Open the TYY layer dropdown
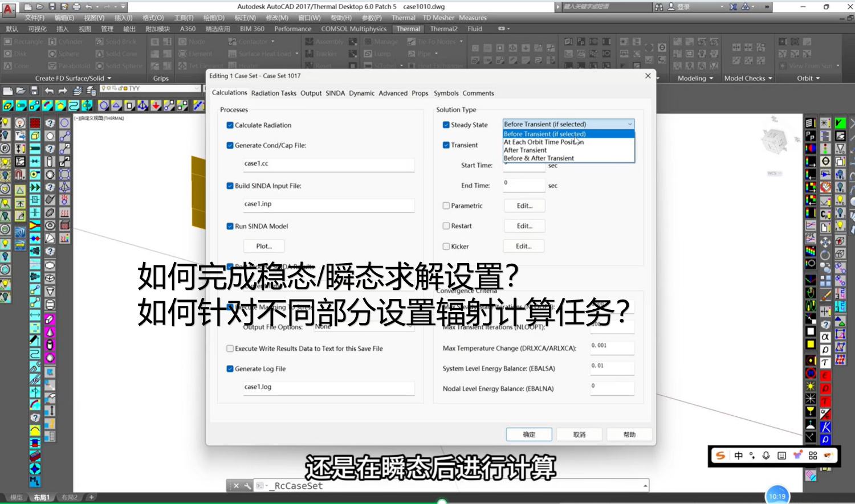 point(150,88)
